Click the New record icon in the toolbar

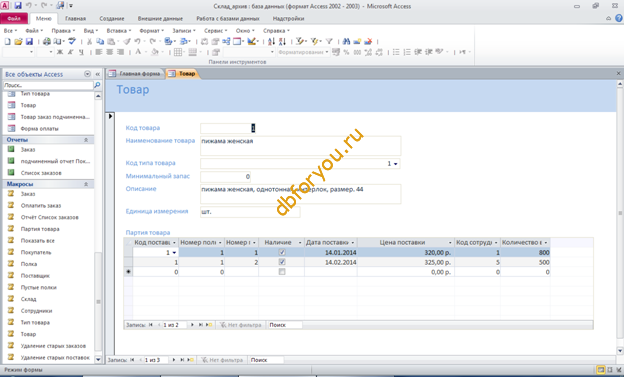[357, 41]
